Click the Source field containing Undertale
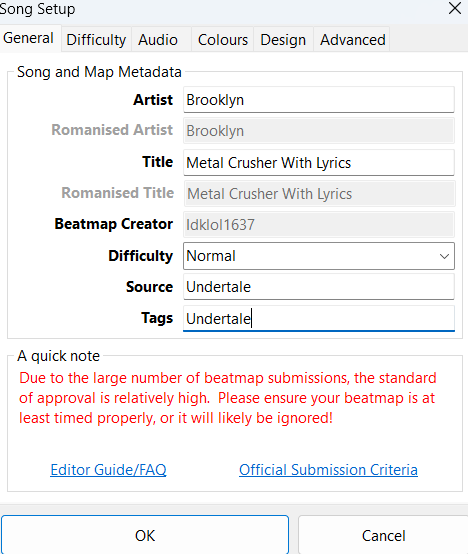This screenshot has width=468, height=554. click(319, 287)
